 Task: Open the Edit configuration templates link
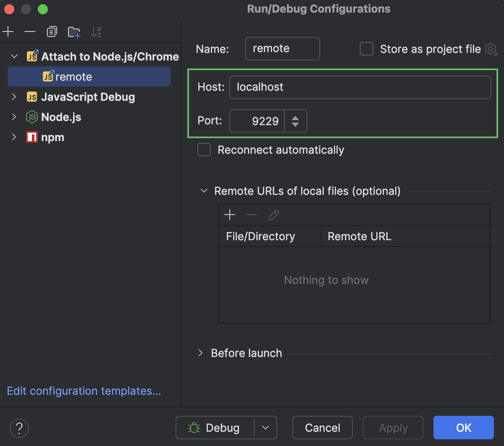[84, 391]
